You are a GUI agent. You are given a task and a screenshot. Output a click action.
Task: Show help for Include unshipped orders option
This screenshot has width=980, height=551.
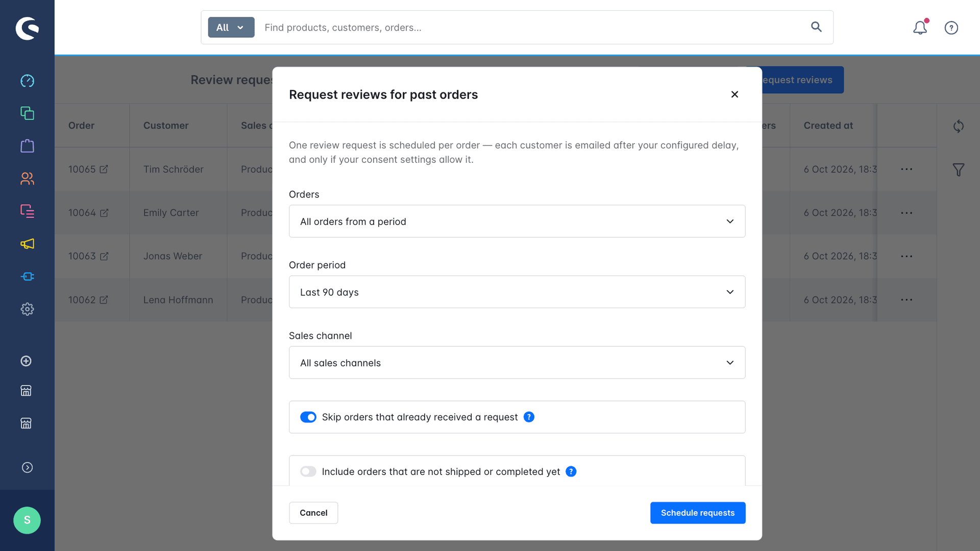point(571,471)
